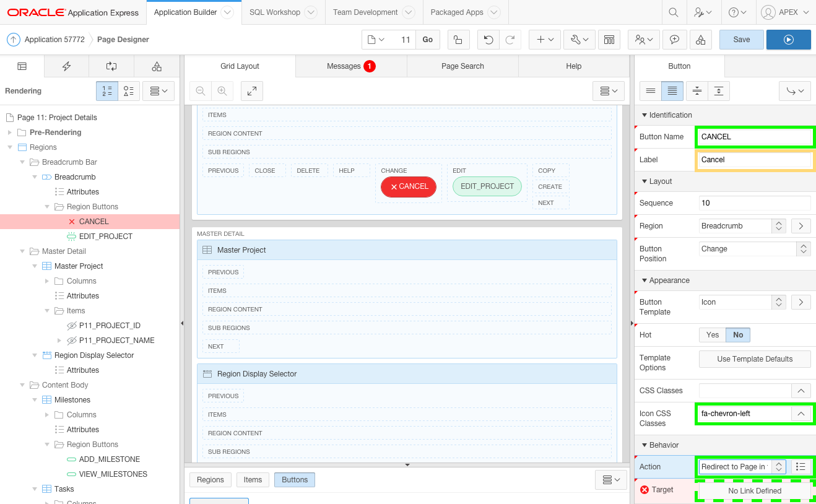Switch to the Page Shared Components tab
This screenshot has width=816, height=504.
[157, 66]
